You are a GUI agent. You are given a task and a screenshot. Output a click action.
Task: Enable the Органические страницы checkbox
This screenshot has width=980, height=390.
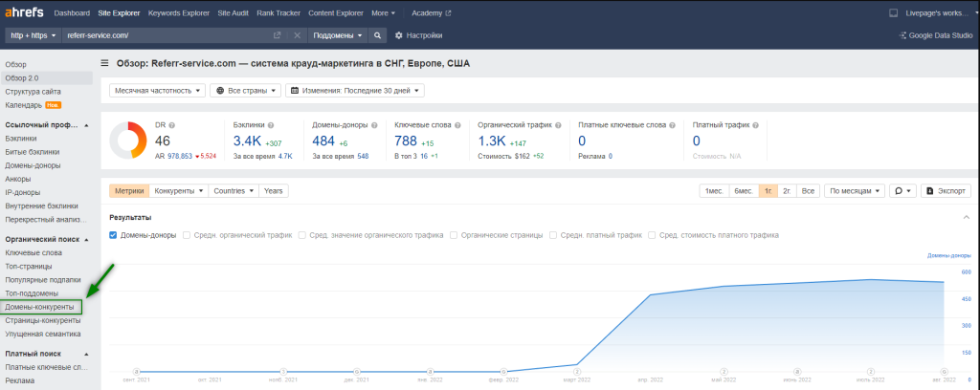tap(454, 235)
